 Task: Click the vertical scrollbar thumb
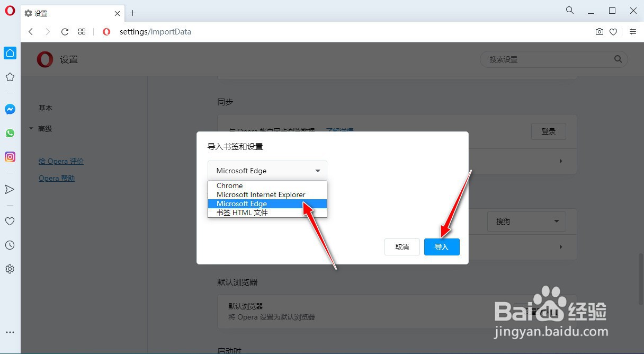640,279
